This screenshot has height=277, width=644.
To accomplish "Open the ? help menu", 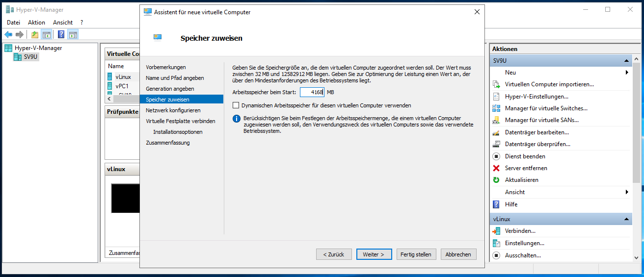I will click(x=82, y=23).
